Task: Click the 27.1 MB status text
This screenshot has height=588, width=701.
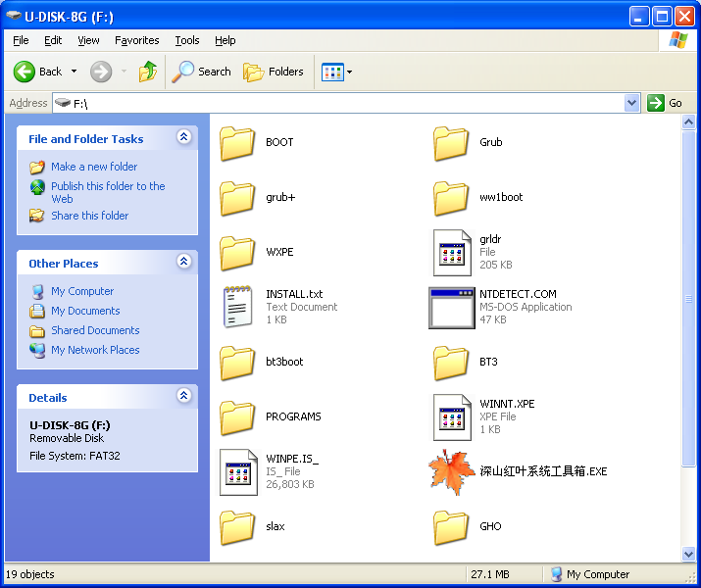Action: point(490,574)
